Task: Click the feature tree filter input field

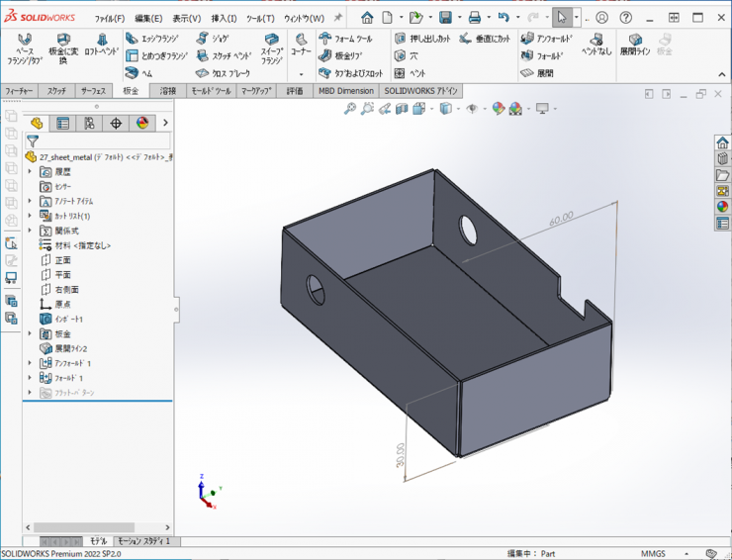Action: click(99, 141)
